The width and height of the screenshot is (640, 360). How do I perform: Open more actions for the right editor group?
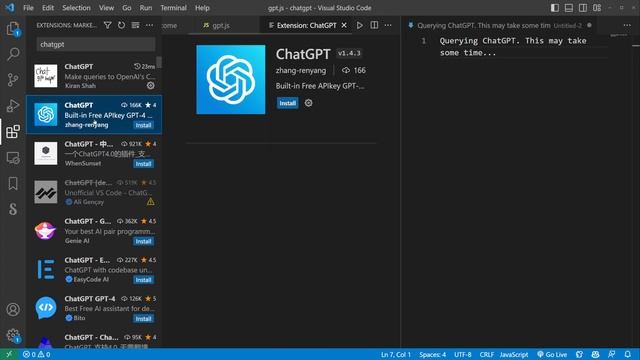pyautogui.click(x=627, y=25)
